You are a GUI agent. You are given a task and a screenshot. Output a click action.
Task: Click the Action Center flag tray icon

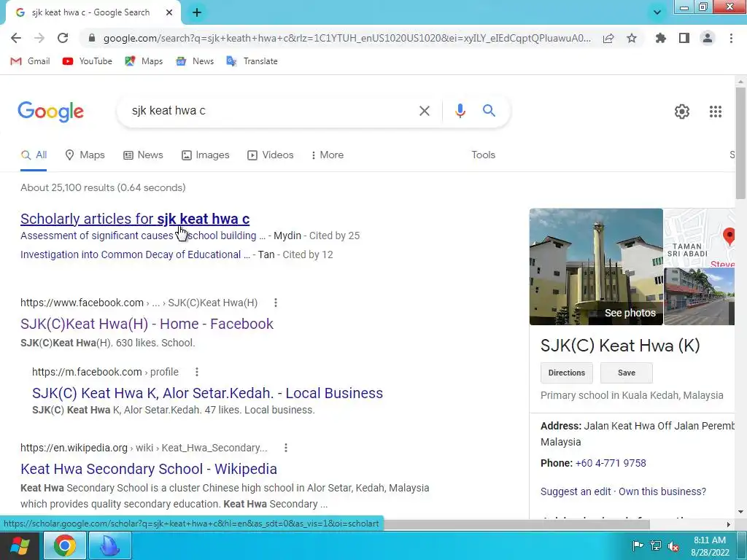638,545
